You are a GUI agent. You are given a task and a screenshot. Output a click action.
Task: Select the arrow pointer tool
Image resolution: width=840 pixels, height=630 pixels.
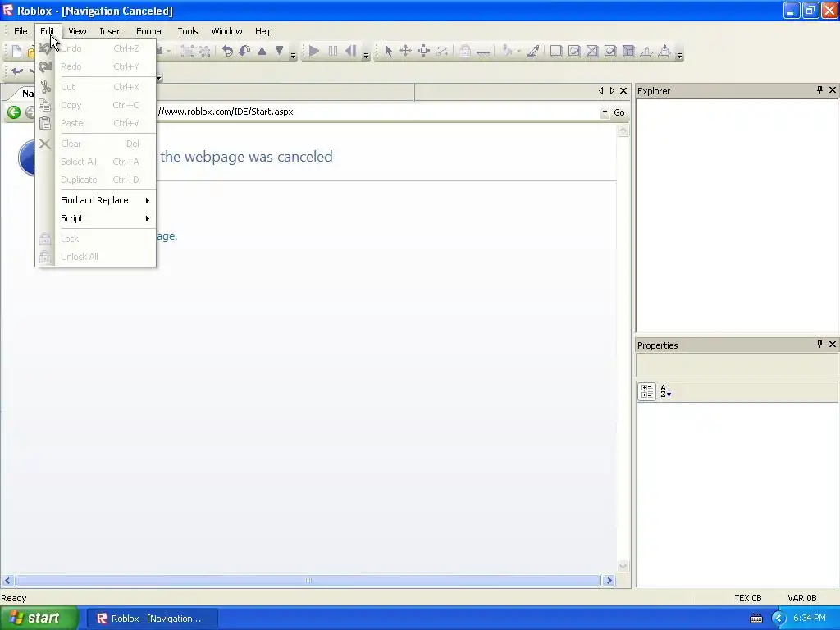(x=388, y=52)
